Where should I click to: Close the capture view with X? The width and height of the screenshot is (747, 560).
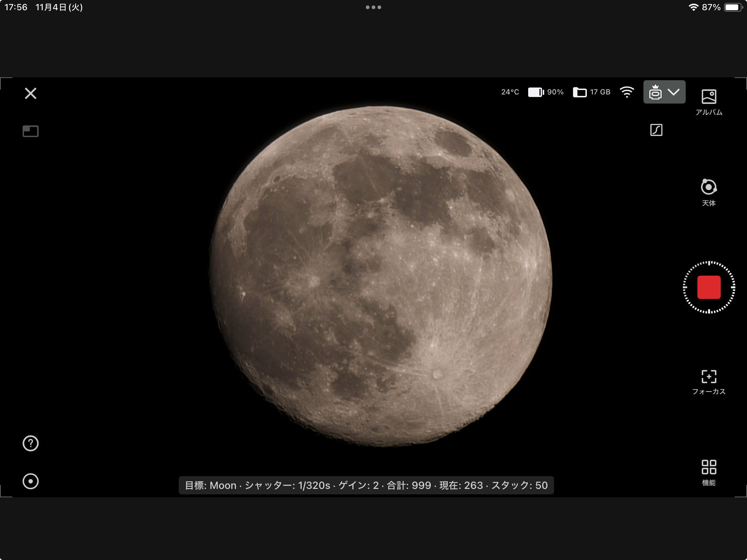[x=31, y=93]
